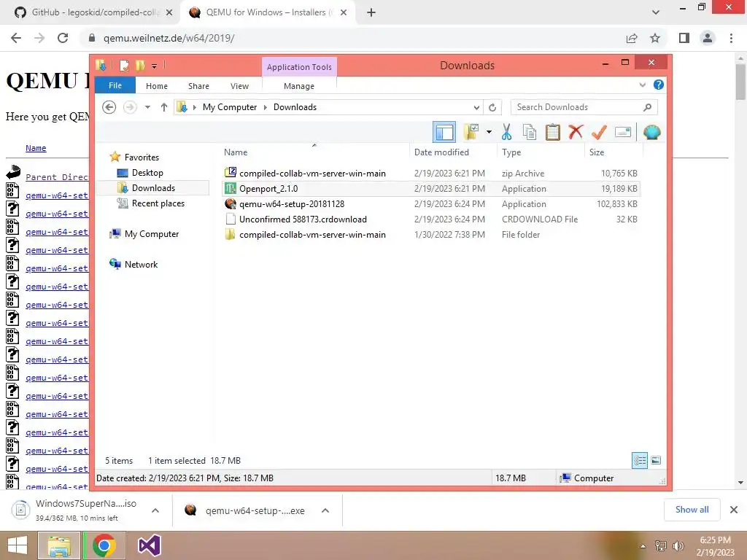Click the orange checkmark Properties icon
This screenshot has width=747, height=560.
(x=599, y=132)
